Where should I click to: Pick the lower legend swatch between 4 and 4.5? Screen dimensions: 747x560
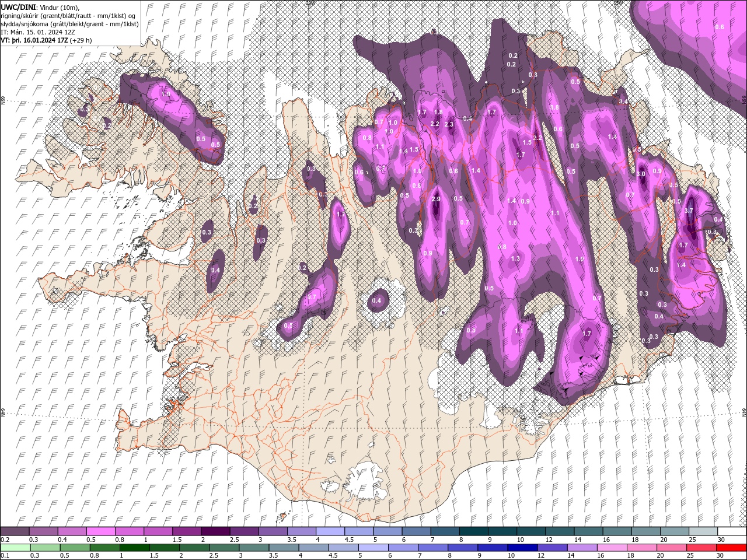pos(313,548)
